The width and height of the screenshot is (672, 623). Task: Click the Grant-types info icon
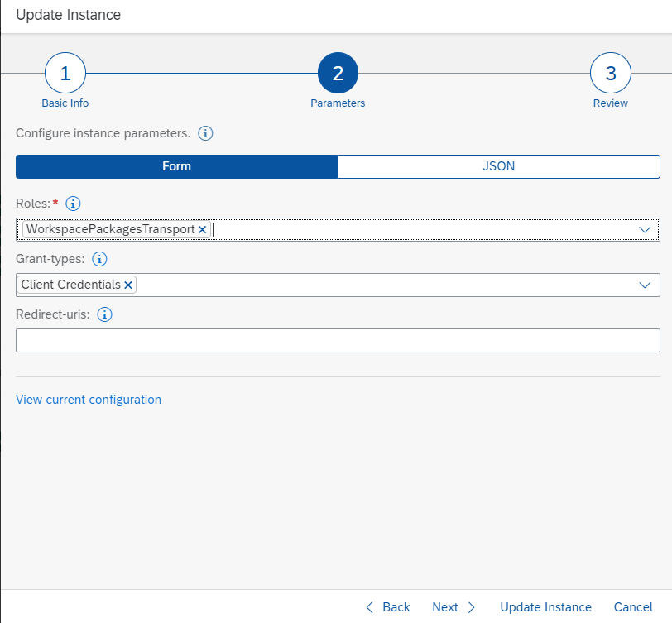point(100,259)
